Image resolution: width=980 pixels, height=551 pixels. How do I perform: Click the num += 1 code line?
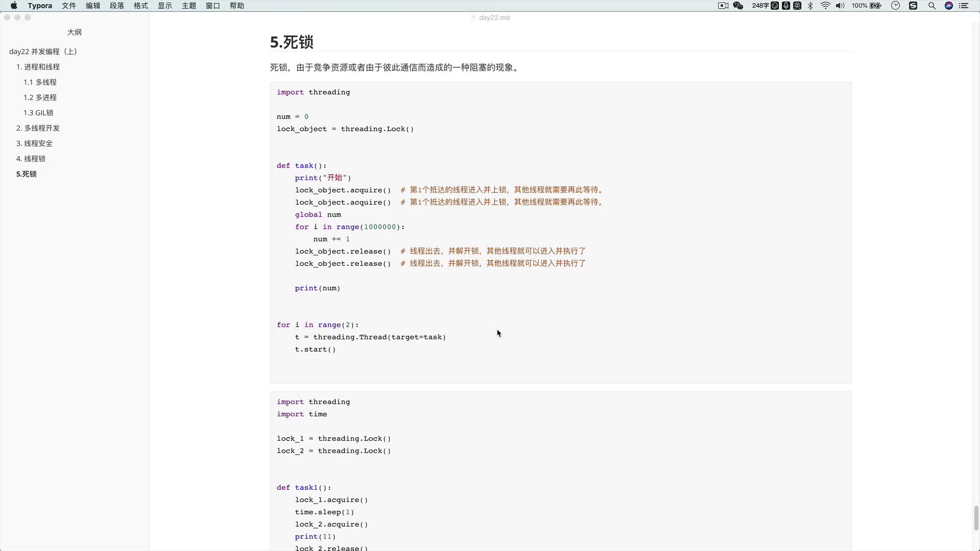tap(332, 239)
